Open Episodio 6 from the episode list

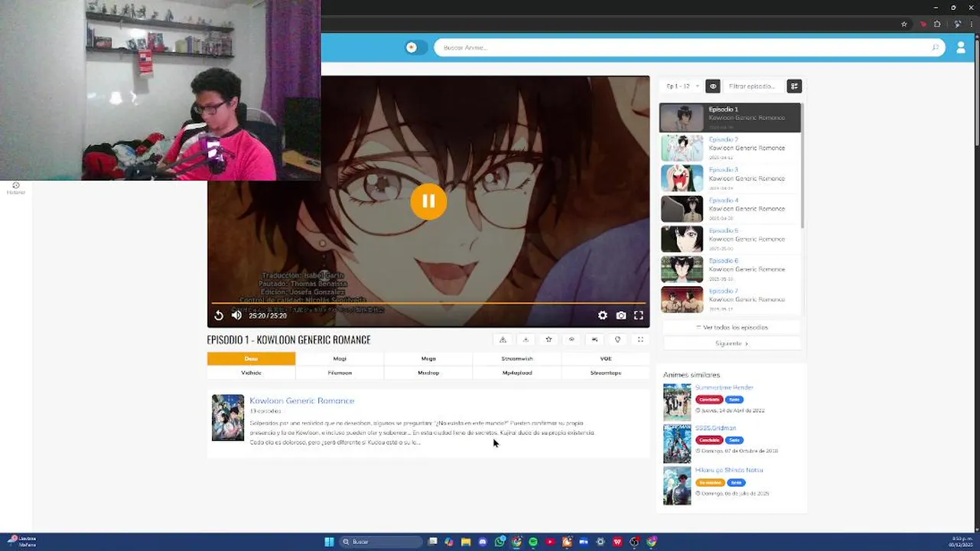click(731, 269)
